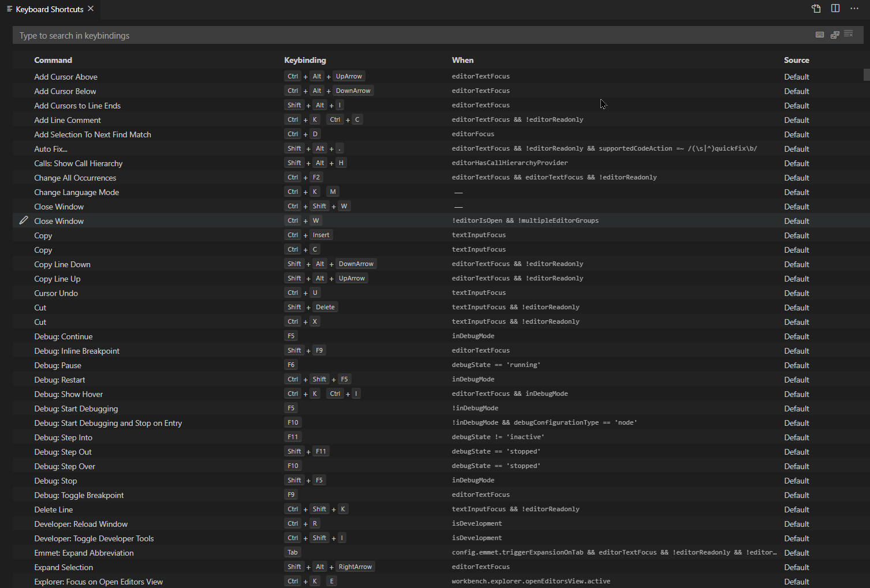This screenshot has width=870, height=588.
Task: Click the Source column header
Action: pyautogui.click(x=796, y=60)
